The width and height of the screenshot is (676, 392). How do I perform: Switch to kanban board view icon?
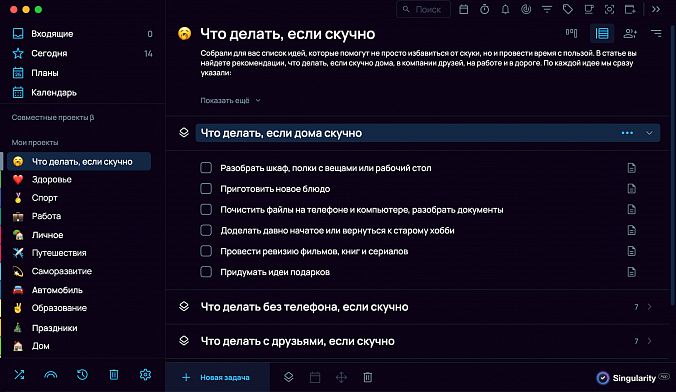click(571, 33)
